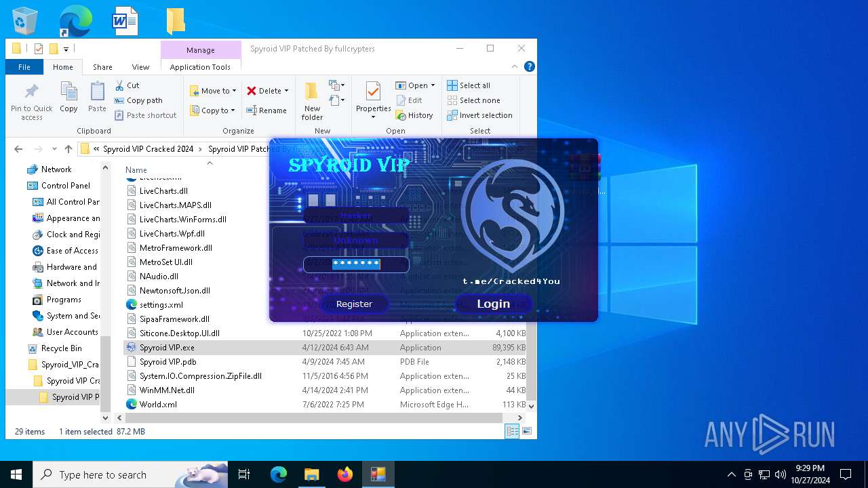Click the volume icon in system tray
The width and height of the screenshot is (868, 488).
coord(781,474)
